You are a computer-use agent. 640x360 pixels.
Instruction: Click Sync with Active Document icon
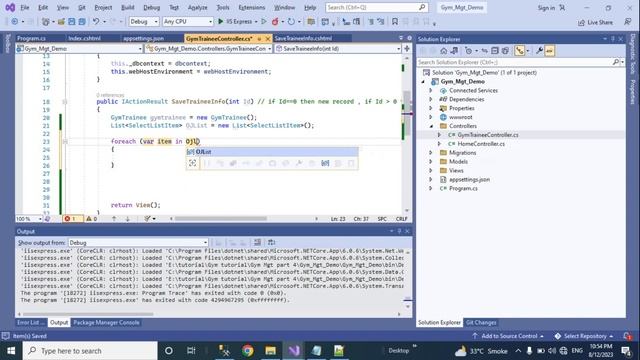[484, 51]
